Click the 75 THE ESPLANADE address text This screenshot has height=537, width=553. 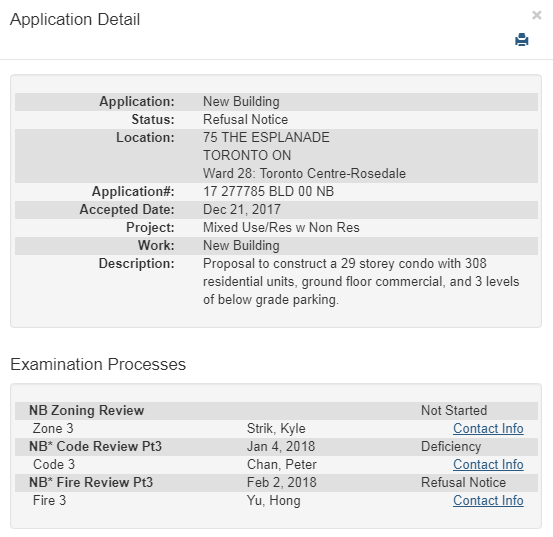[266, 138]
